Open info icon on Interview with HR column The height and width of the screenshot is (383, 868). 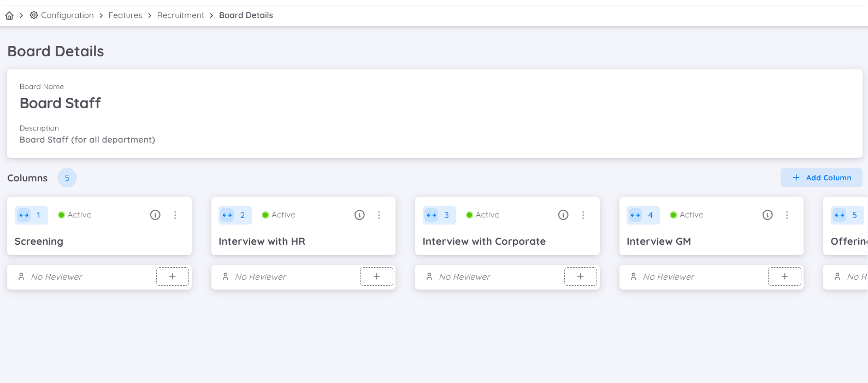[x=359, y=215]
